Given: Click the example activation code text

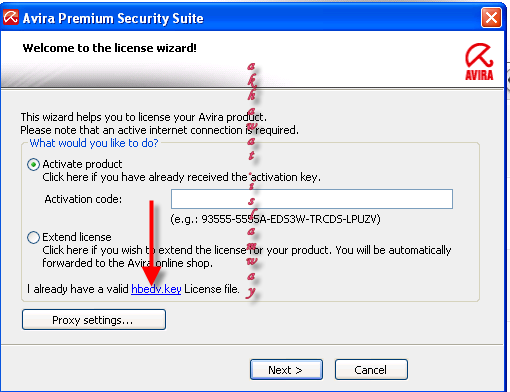Looking at the screenshot, I should pyautogui.click(x=275, y=219).
